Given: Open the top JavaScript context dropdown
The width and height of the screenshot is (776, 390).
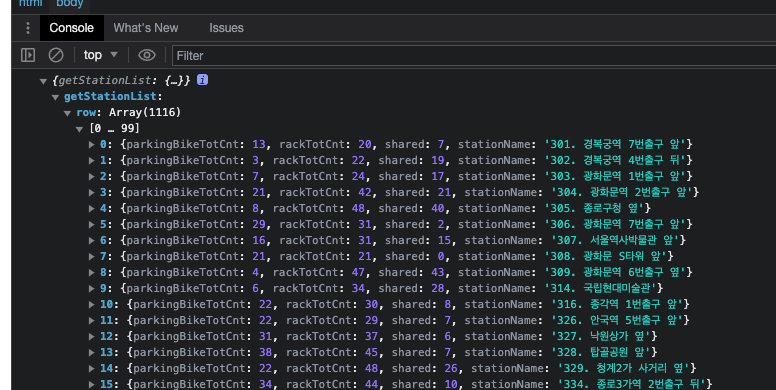Looking at the screenshot, I should click(100, 55).
